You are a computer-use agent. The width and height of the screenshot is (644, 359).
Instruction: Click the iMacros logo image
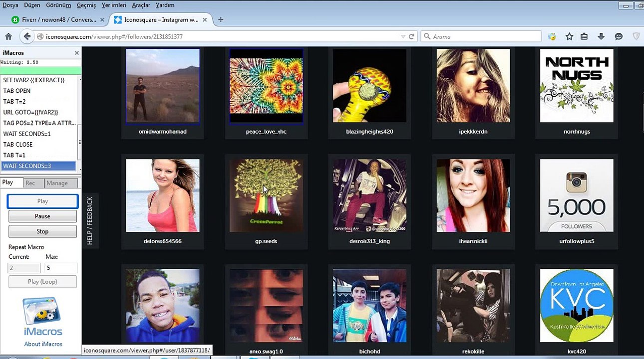point(42,317)
